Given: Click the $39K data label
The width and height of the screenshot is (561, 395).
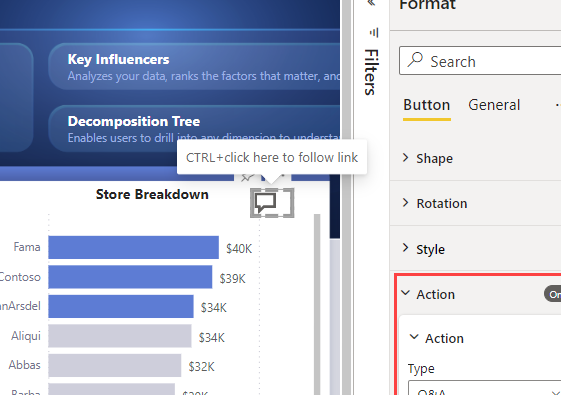Looking at the screenshot, I should pos(233,278).
